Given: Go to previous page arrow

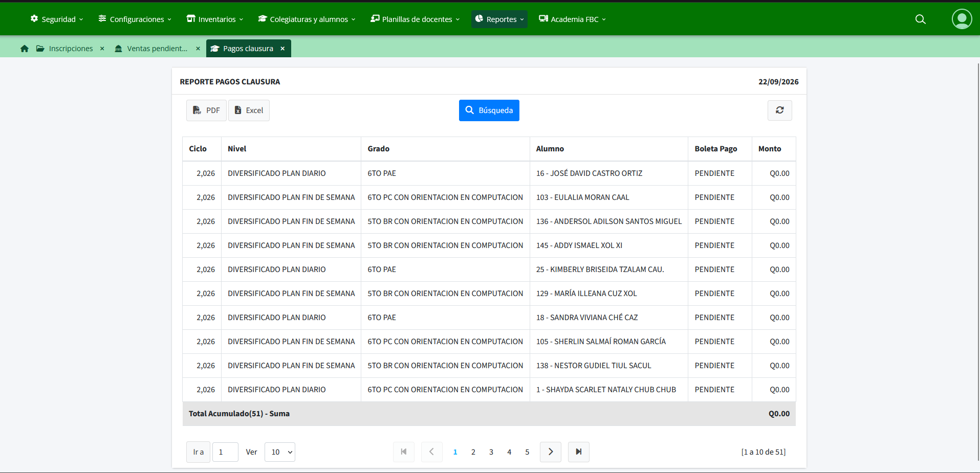Looking at the screenshot, I should pos(432,452).
